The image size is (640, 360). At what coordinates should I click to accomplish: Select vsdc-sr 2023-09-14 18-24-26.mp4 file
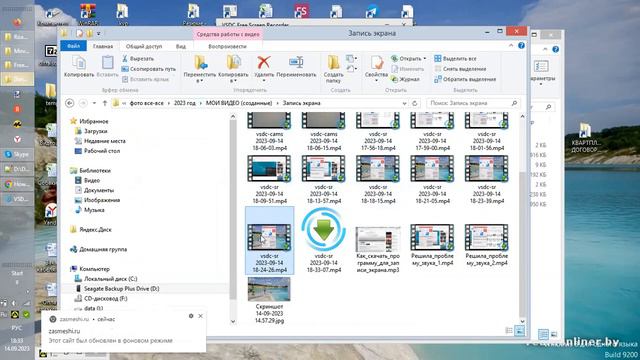pos(269,241)
